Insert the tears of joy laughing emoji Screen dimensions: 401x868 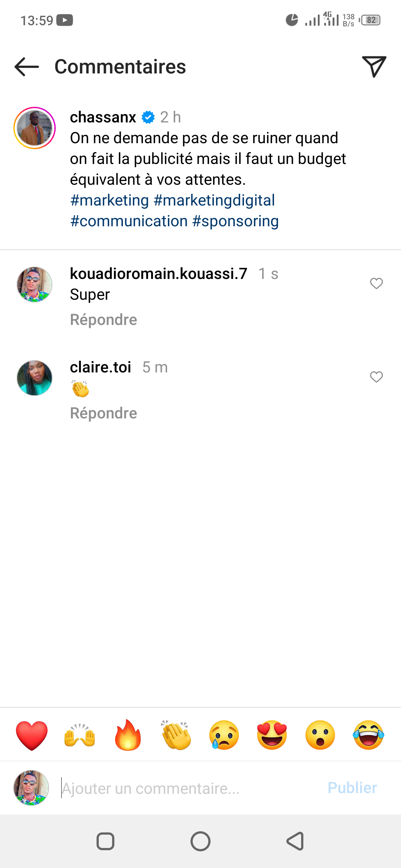368,735
